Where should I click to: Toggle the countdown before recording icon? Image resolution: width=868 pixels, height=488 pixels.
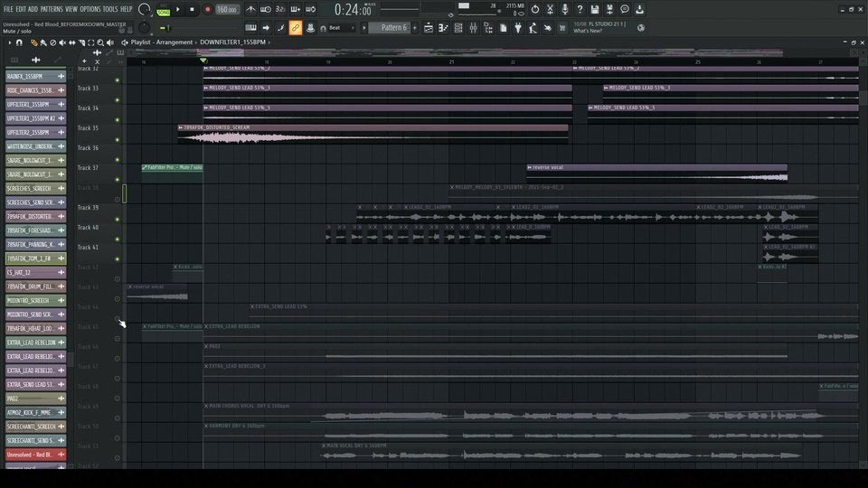click(x=280, y=9)
